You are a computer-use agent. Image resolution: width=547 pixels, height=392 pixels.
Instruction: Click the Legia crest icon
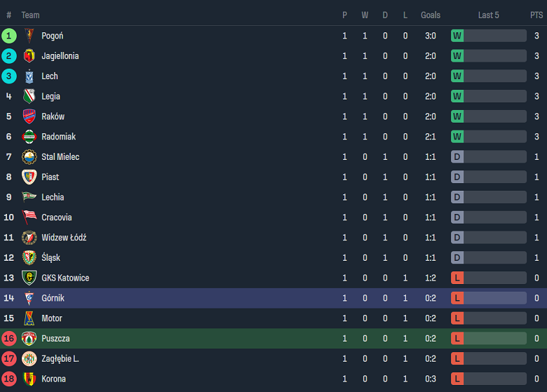point(29,97)
